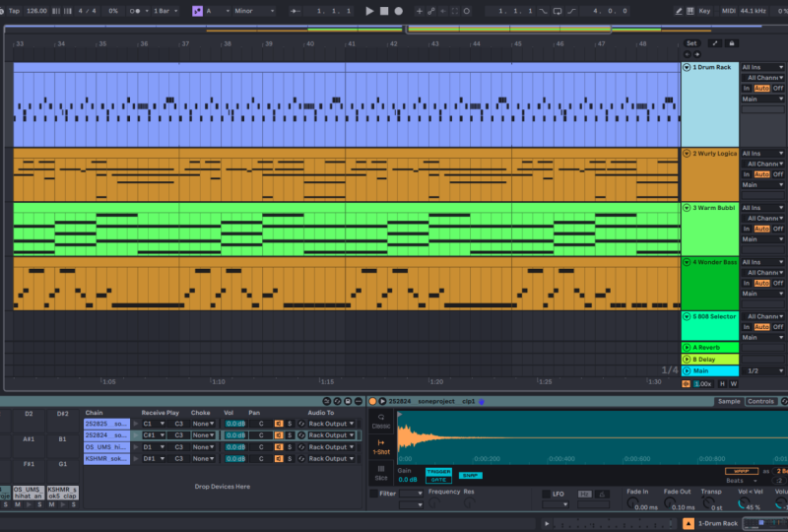Start playback with the Play button

[369, 11]
